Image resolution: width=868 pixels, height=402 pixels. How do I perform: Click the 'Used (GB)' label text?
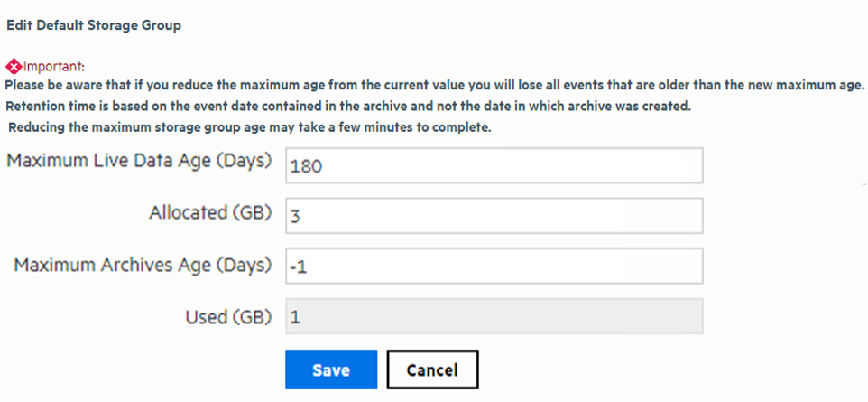coord(227,315)
